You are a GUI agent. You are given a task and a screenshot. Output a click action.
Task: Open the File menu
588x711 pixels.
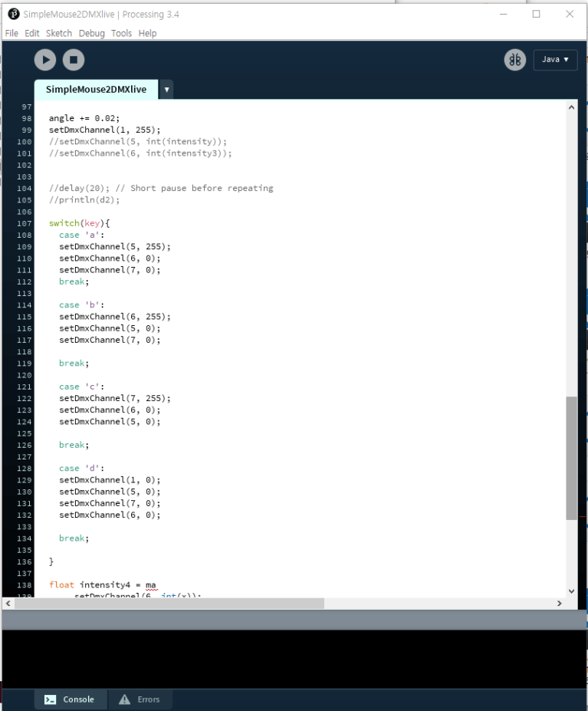(11, 34)
